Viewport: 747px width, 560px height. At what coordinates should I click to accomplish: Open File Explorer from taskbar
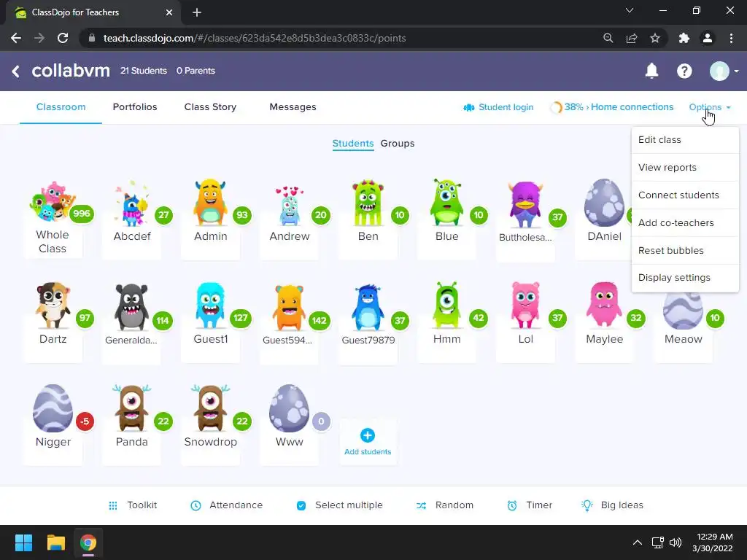click(55, 542)
